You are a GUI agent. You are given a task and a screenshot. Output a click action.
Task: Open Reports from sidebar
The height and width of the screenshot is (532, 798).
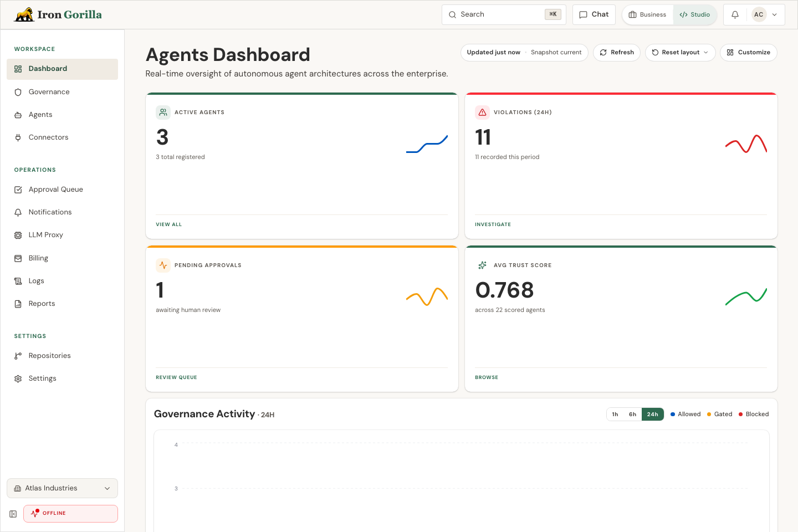(x=62, y=304)
